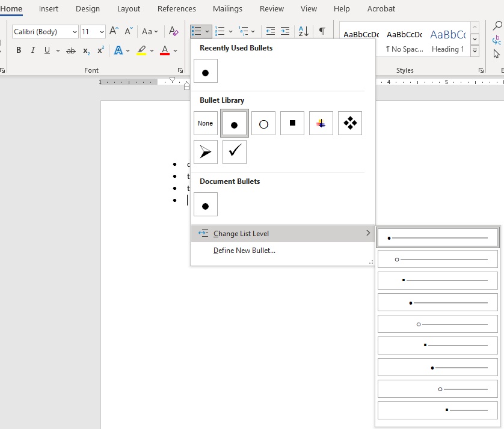Open the Text Highlight Color dropdown arrow
The width and height of the screenshot is (504, 429).
[152, 50]
